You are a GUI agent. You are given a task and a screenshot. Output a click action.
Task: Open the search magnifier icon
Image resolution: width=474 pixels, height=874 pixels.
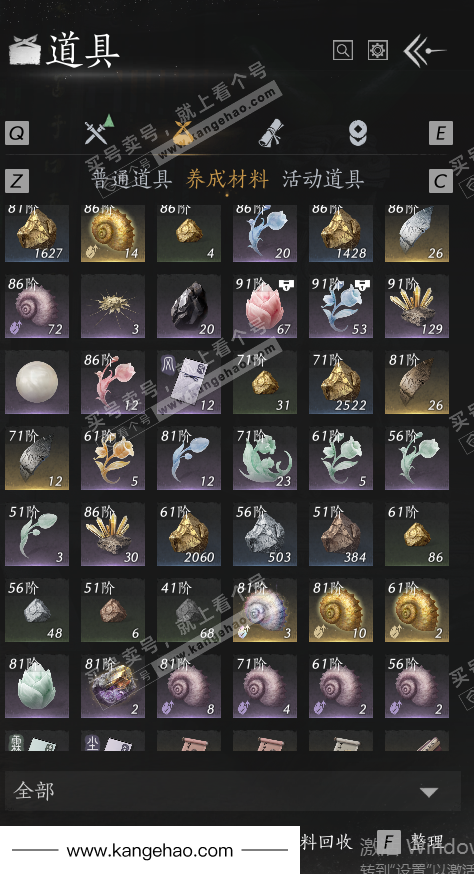click(x=343, y=51)
